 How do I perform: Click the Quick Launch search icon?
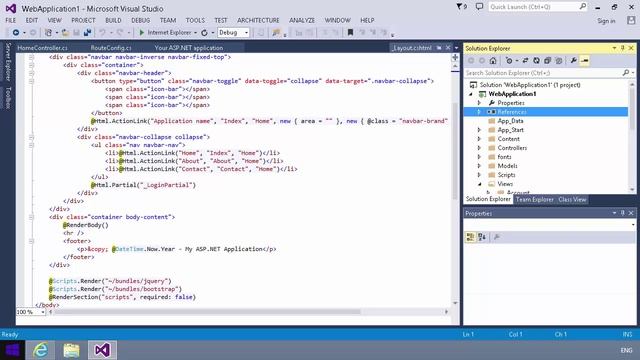[582, 7]
